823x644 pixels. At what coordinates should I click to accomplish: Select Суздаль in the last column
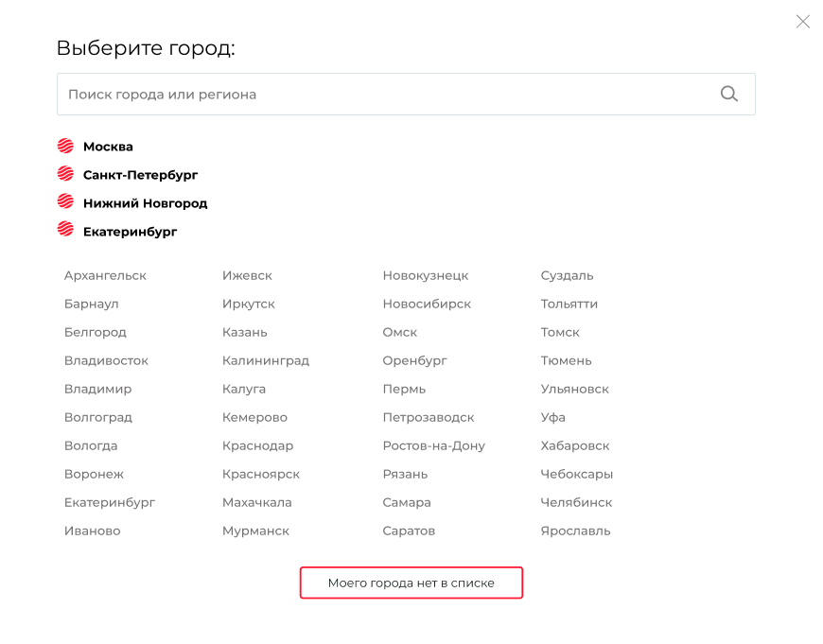[x=567, y=275]
